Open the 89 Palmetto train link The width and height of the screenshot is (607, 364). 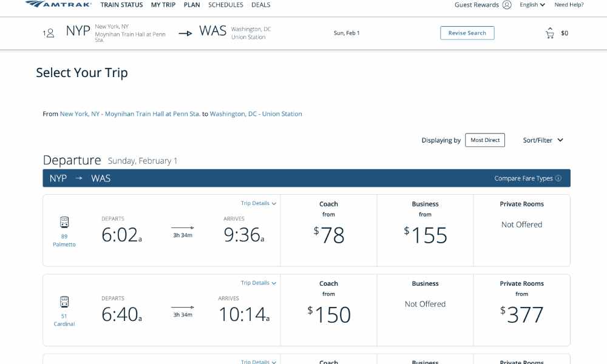point(64,240)
